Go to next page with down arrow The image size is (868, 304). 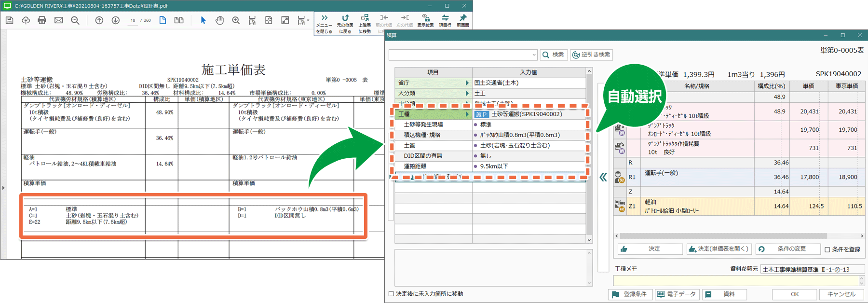116,20
